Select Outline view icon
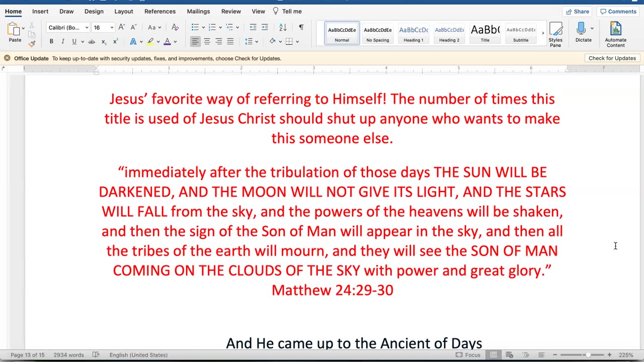Viewport: 644px width, 362px height. coord(525,355)
